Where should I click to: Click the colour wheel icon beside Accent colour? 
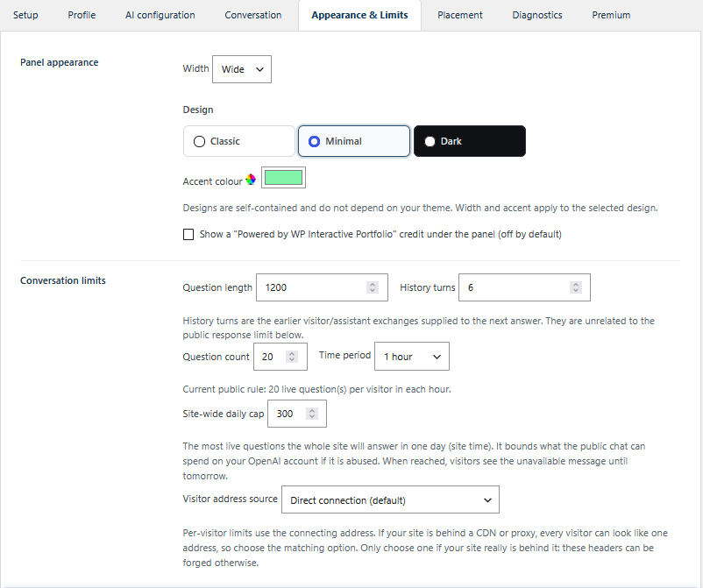(x=251, y=180)
